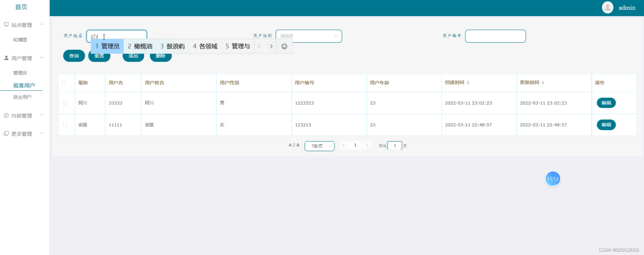Go to previous IME candidate page

pos(259,46)
